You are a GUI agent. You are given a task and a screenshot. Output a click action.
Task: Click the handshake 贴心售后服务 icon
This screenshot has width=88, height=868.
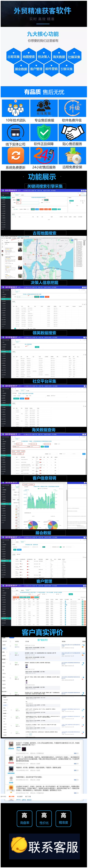[72, 132]
